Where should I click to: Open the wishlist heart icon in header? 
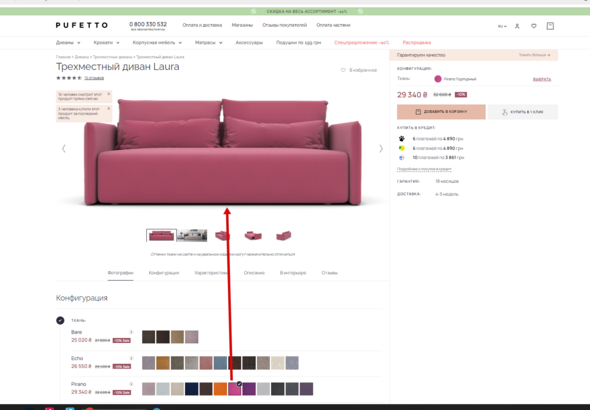[x=534, y=26]
